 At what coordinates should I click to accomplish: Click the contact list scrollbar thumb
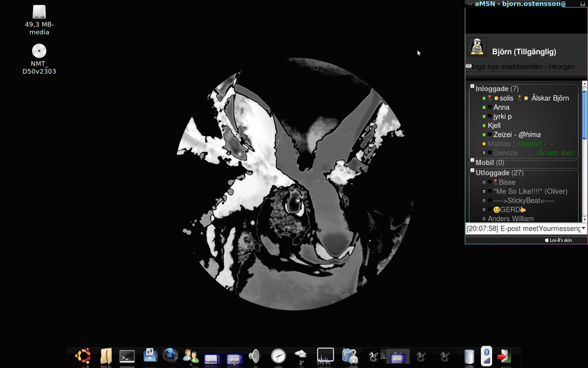coord(584,114)
